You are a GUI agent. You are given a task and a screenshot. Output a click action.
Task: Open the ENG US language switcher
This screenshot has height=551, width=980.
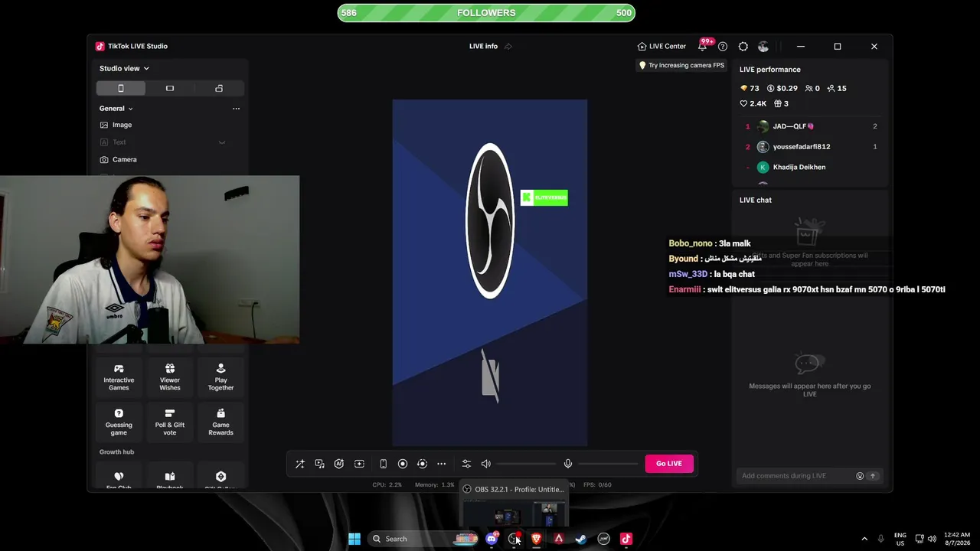(x=900, y=539)
